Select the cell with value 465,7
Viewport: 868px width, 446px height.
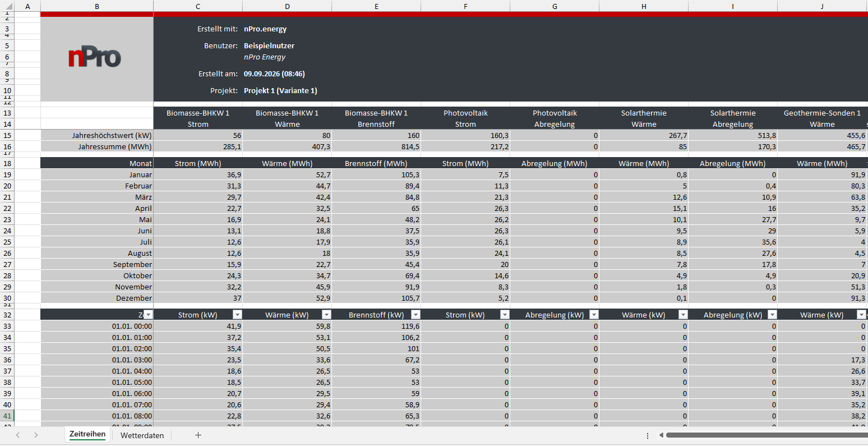pyautogui.click(x=822, y=146)
